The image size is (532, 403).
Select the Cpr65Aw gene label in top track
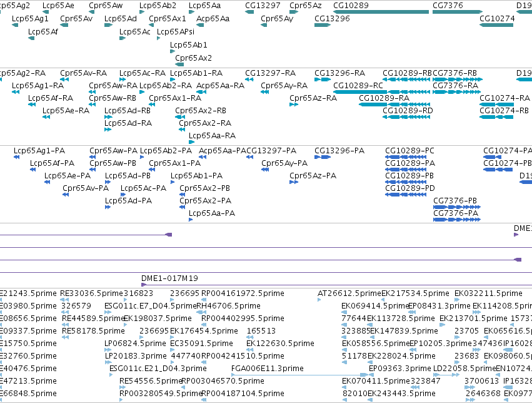pyautogui.click(x=106, y=6)
